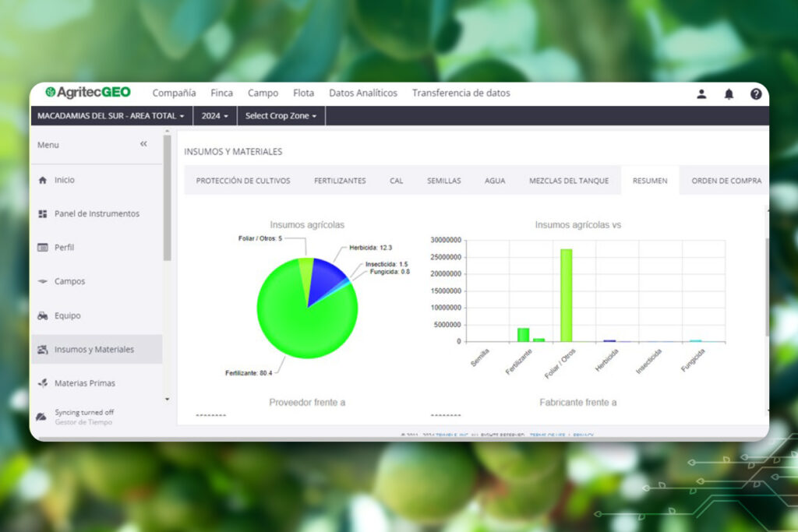Click the Equipo tractor icon
Viewport: 798px width, 532px height.
click(x=42, y=315)
